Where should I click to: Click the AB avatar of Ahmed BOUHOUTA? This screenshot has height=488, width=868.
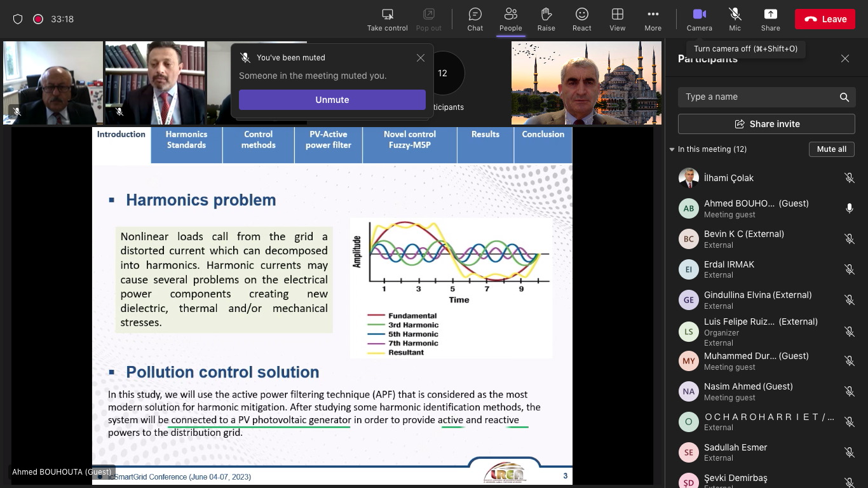tap(689, 208)
